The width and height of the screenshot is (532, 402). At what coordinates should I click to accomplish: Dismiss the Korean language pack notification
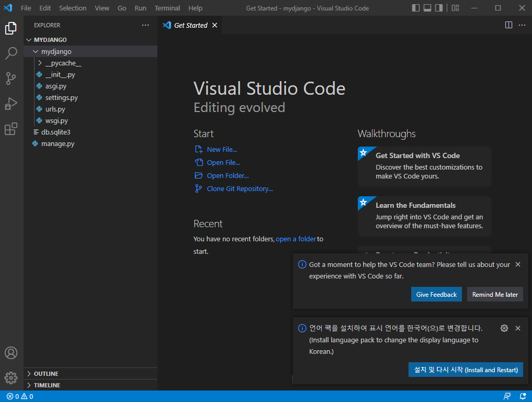(518, 328)
